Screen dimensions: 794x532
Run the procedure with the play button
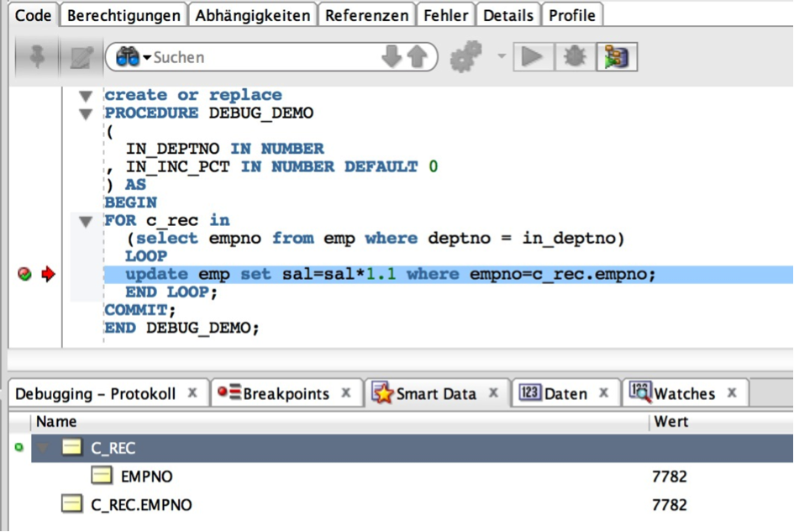[531, 56]
